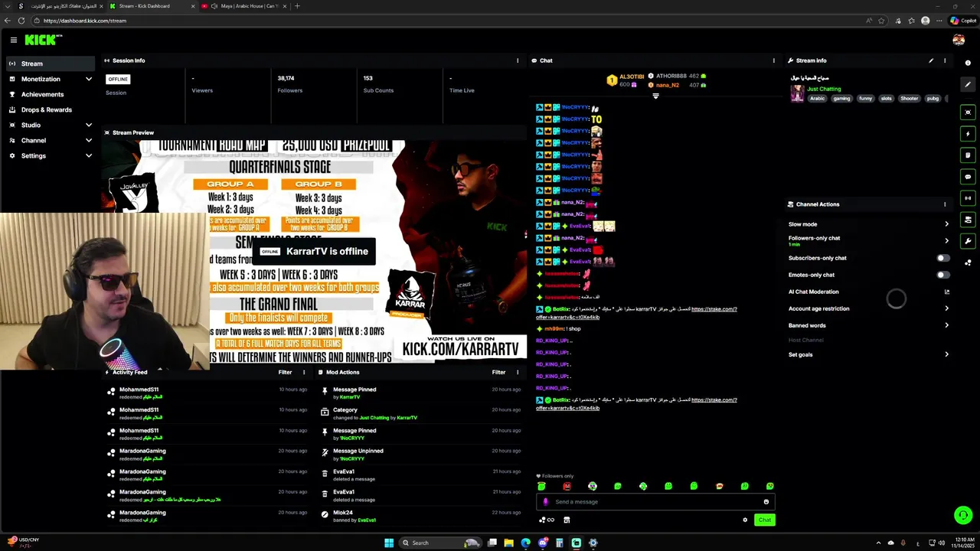Toggle Subscribers-only chat switch
Screen dimensions: 980x551
click(943, 258)
